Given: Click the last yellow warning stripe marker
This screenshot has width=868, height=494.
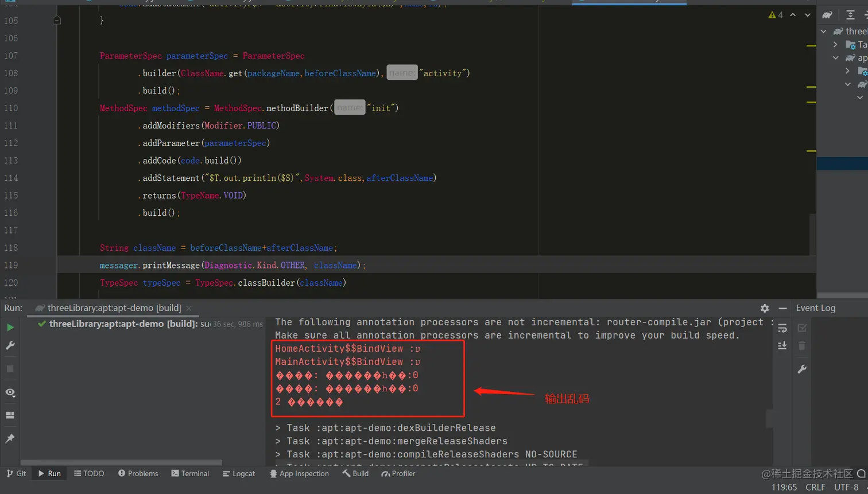Looking at the screenshot, I should click(x=811, y=150).
